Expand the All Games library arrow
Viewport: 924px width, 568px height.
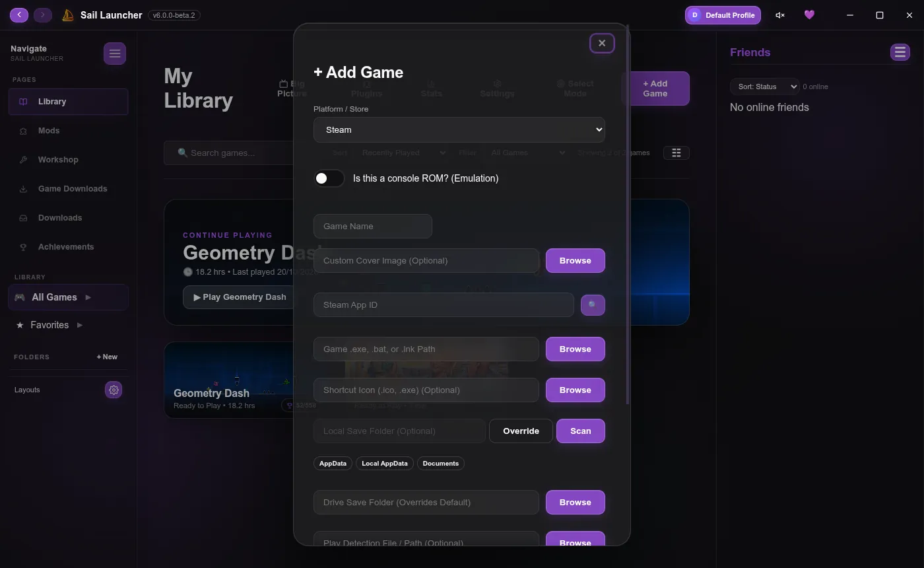coord(88,297)
